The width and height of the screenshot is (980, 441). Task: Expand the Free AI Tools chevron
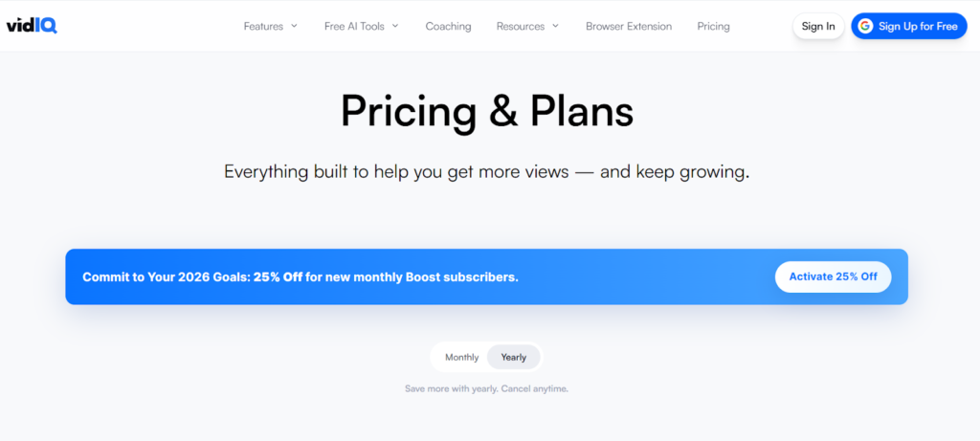tap(395, 26)
